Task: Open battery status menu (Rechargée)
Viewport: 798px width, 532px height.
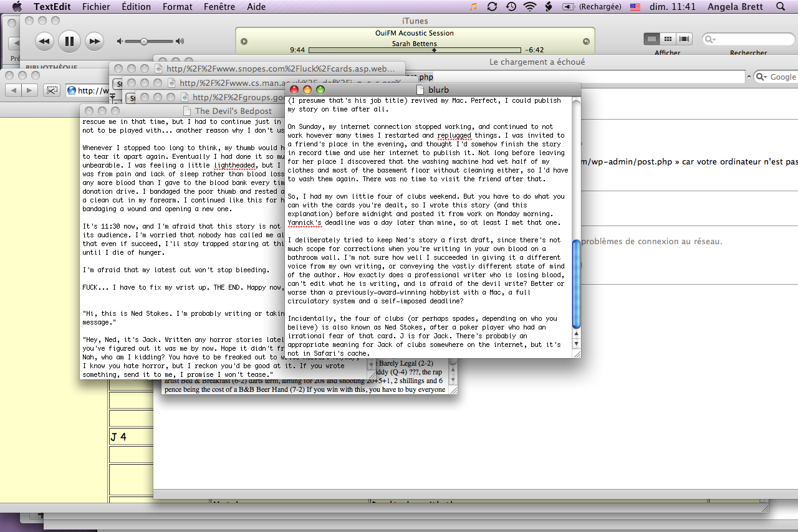Action: pos(592,7)
